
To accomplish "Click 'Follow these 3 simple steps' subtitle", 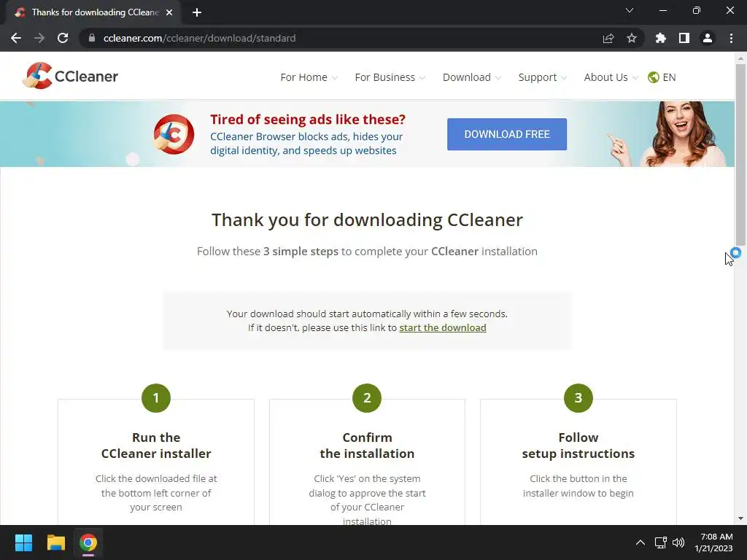I will [x=367, y=252].
